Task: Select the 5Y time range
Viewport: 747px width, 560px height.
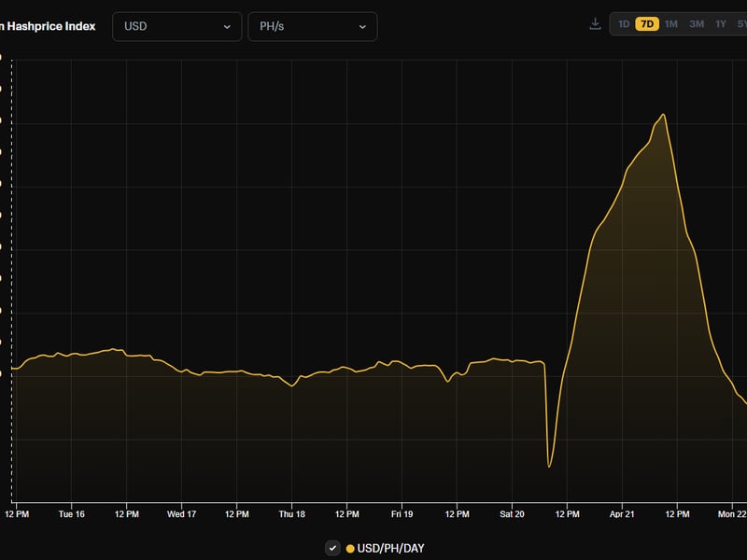Action: pyautogui.click(x=740, y=24)
